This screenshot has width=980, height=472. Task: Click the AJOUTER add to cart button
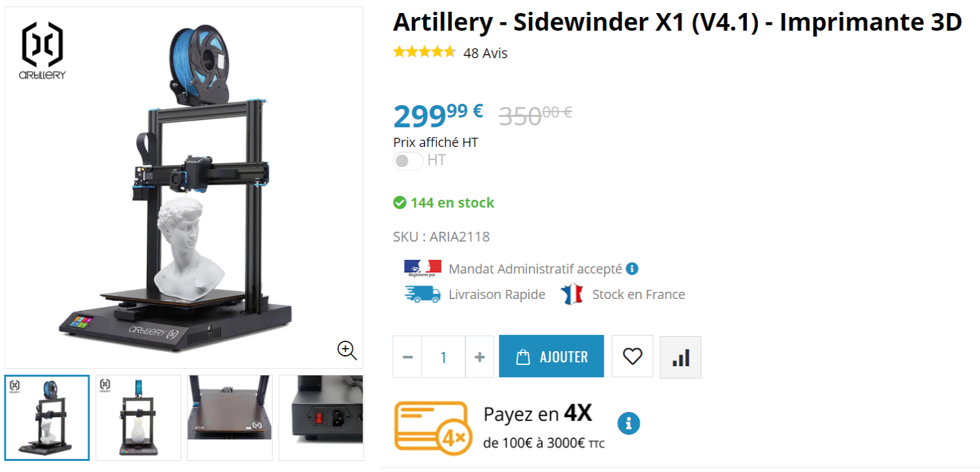552,356
